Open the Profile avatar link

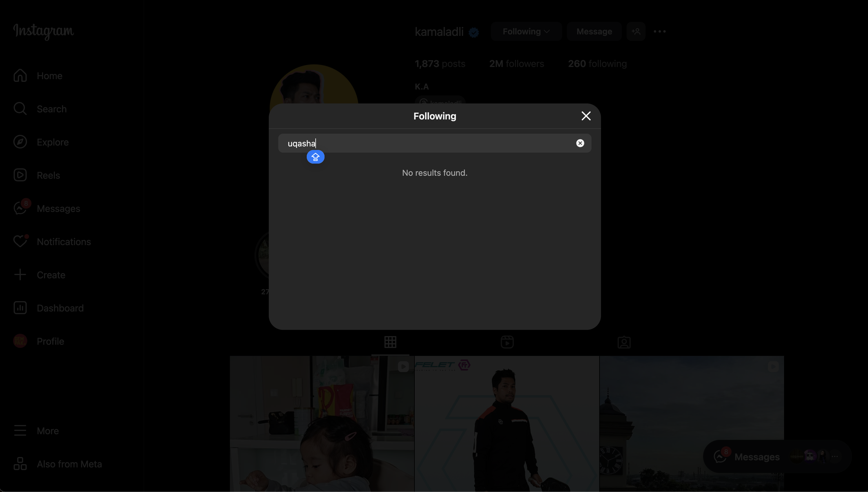(20, 341)
